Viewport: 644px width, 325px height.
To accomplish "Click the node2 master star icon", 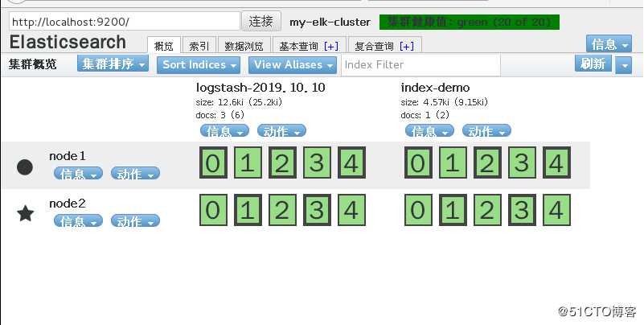I will 25,214.
